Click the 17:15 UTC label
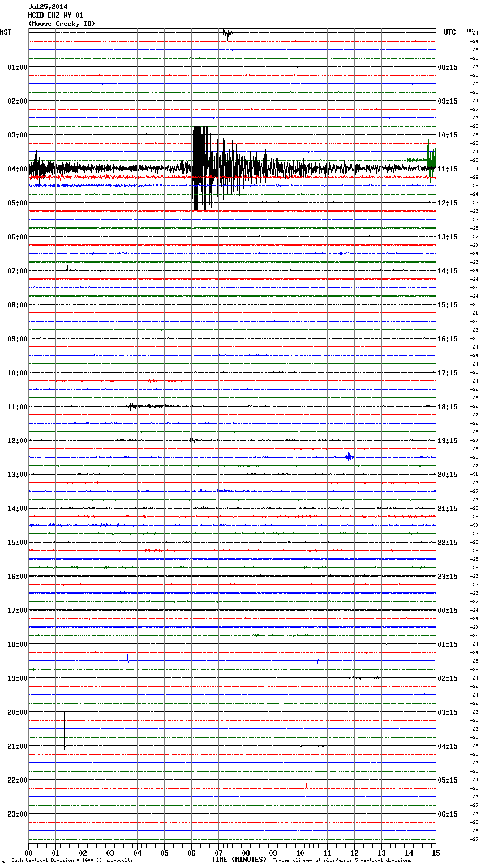 click(448, 373)
